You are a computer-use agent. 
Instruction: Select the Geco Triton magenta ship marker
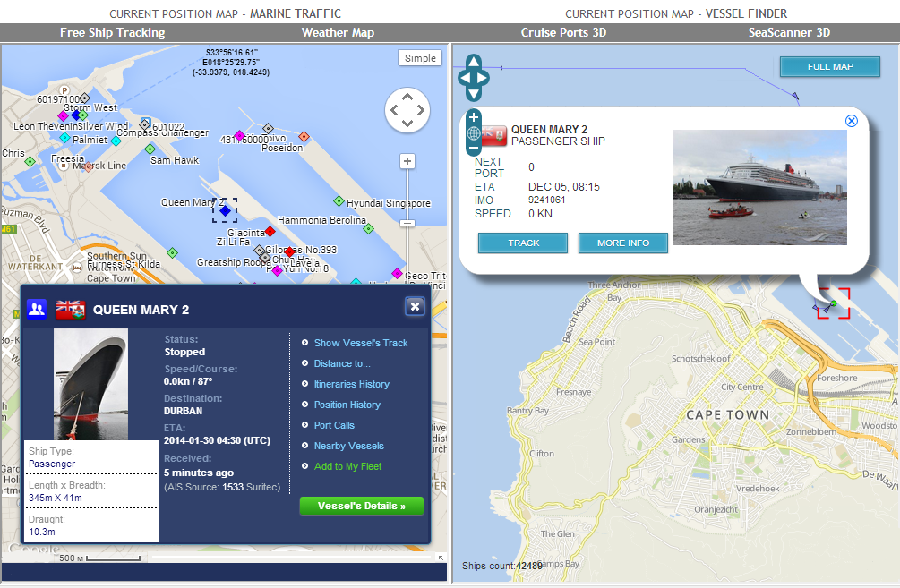(397, 273)
